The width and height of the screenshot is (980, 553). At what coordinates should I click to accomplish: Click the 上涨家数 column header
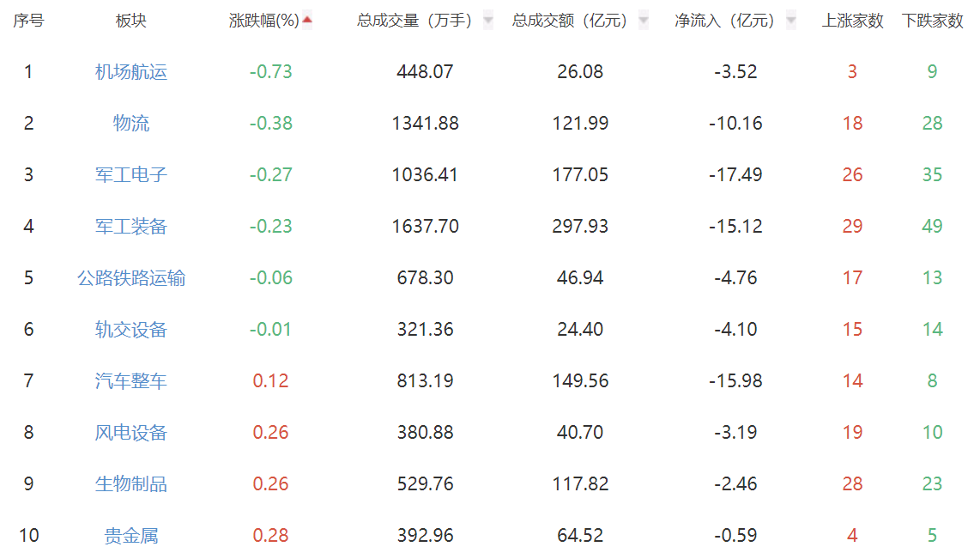pyautogui.click(x=852, y=21)
